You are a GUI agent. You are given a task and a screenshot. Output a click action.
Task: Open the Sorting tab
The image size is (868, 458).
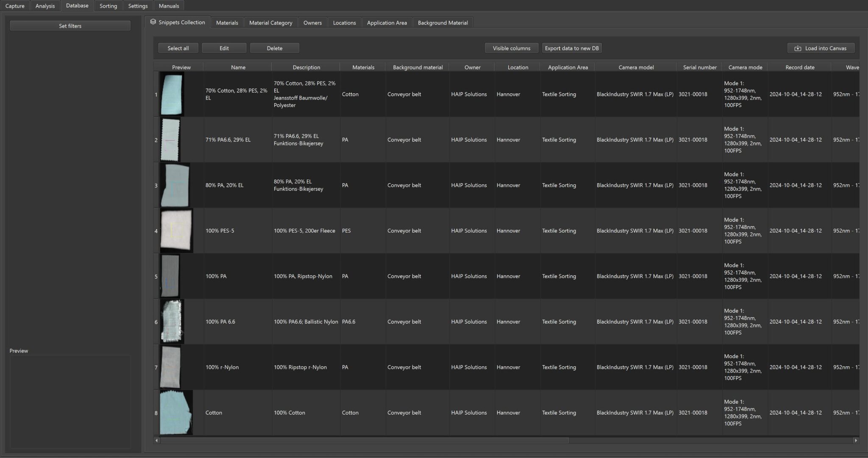coord(108,6)
